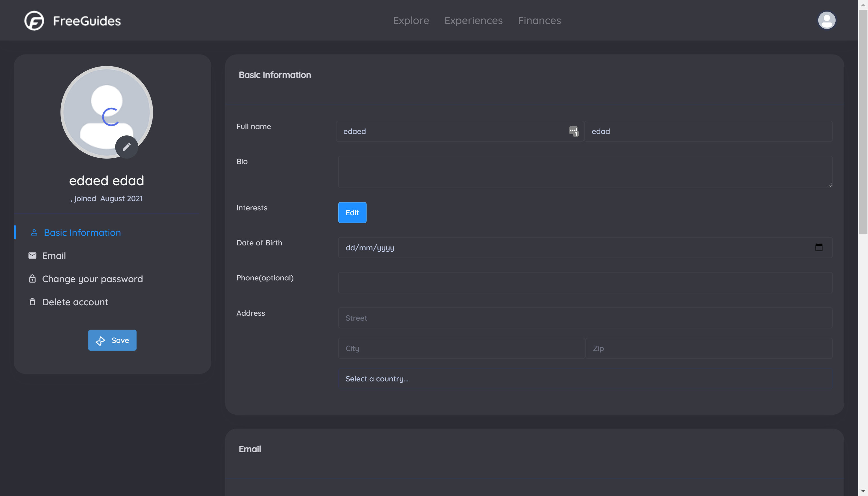Screen dimensions: 868x496
Task: Select Change your password in sidebar
Action: (x=92, y=279)
